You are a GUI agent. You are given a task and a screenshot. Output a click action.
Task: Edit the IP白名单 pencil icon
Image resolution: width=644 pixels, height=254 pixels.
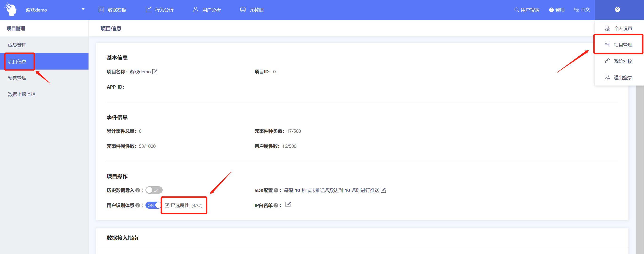click(x=288, y=204)
